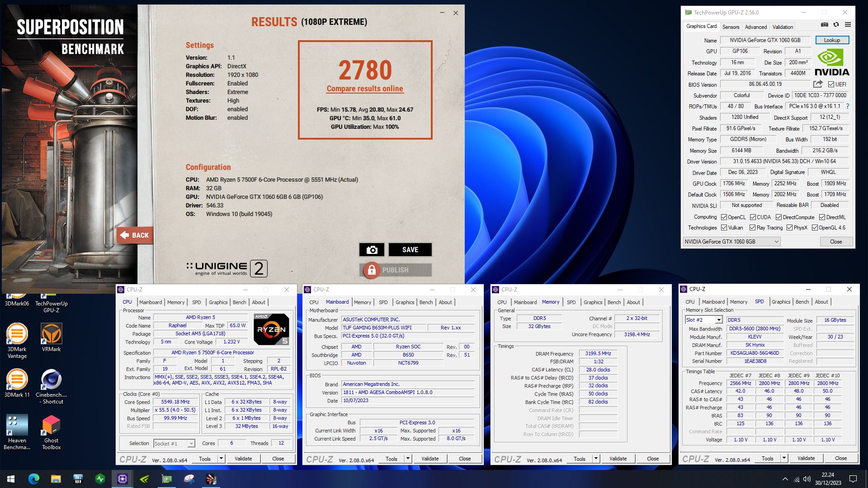Image resolution: width=868 pixels, height=488 pixels.
Task: Open the volume control in system tray
Action: click(x=807, y=479)
